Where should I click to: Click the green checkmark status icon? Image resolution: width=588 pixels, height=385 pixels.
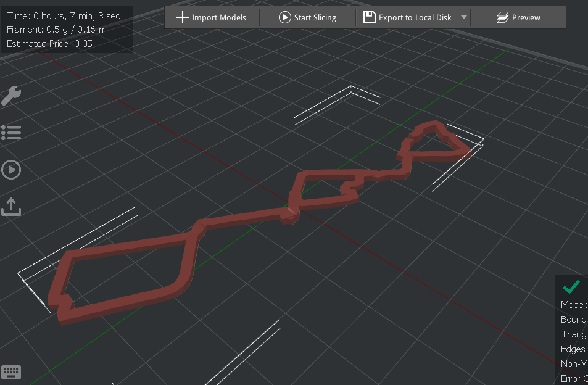[571, 287]
